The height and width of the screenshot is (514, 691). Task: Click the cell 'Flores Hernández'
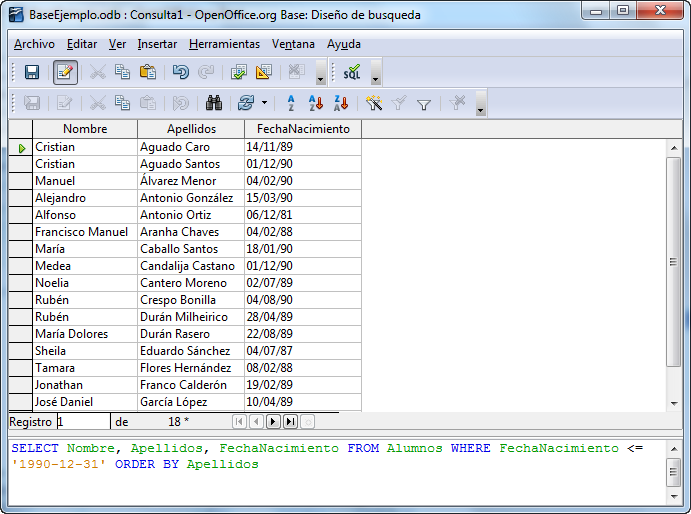click(x=191, y=368)
